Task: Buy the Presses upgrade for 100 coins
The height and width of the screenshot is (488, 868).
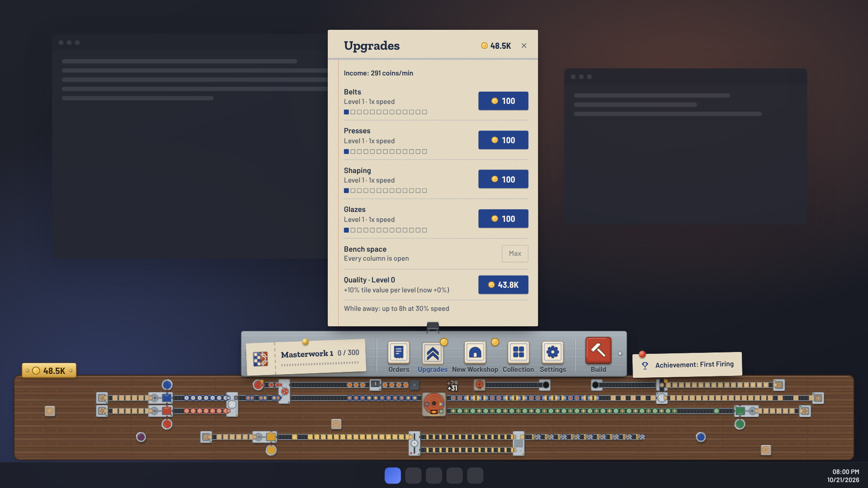Action: click(x=503, y=140)
